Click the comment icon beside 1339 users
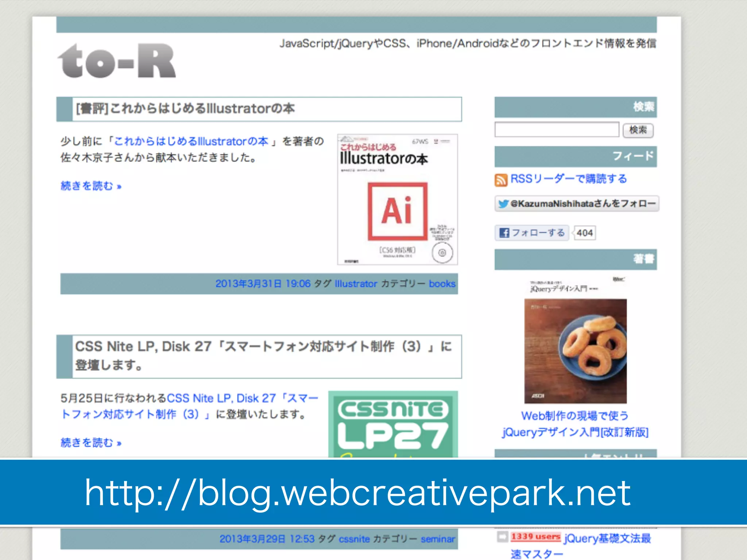This screenshot has width=747, height=560. pos(502,536)
